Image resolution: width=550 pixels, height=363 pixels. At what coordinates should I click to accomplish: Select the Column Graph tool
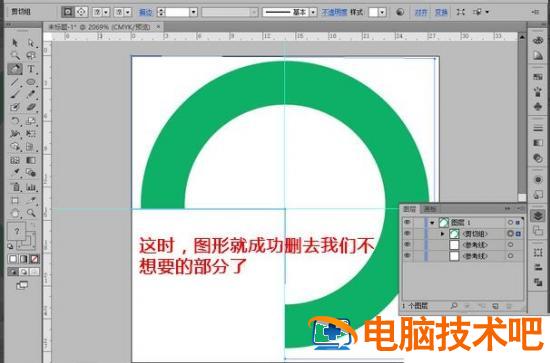click(x=31, y=187)
